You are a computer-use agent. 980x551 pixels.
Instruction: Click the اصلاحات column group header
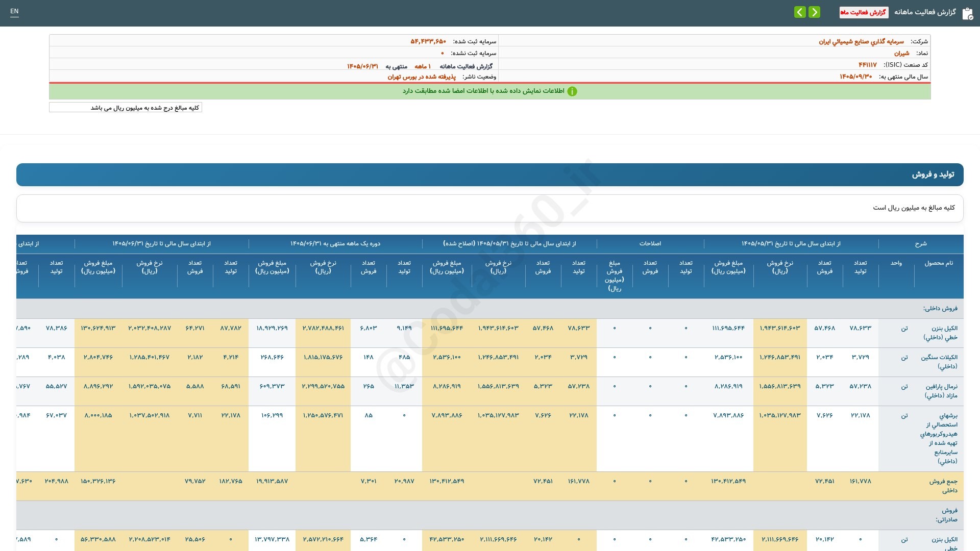[650, 244]
